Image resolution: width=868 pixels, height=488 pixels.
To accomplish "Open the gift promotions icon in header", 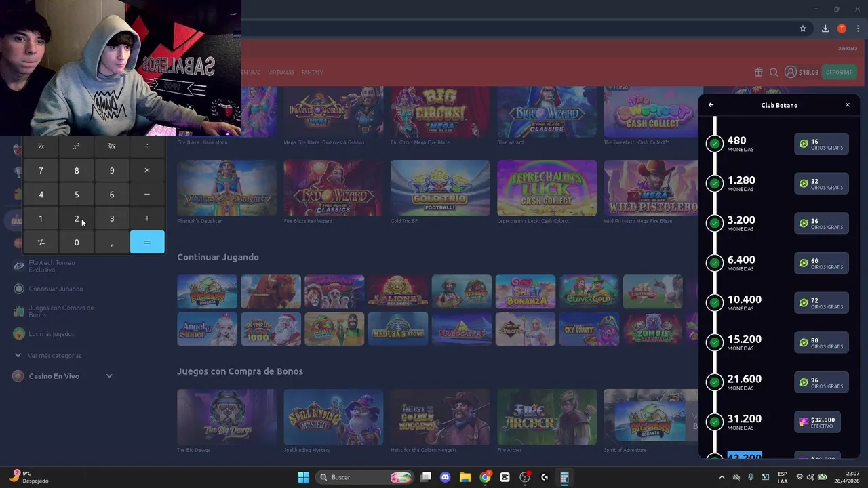I will click(758, 72).
